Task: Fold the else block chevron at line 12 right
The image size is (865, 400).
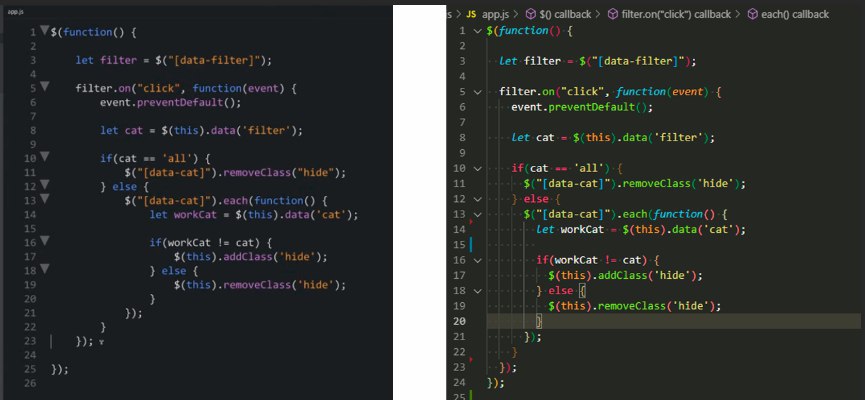Action: [x=477, y=199]
